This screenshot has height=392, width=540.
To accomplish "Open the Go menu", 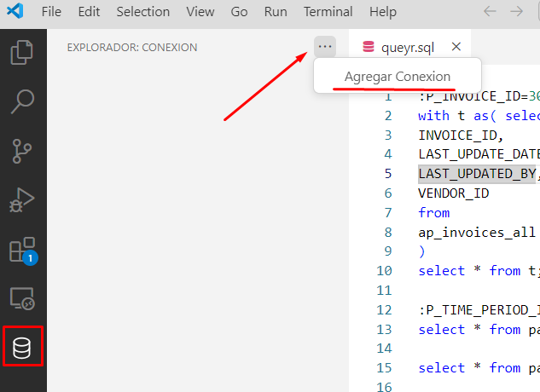I will 239,12.
